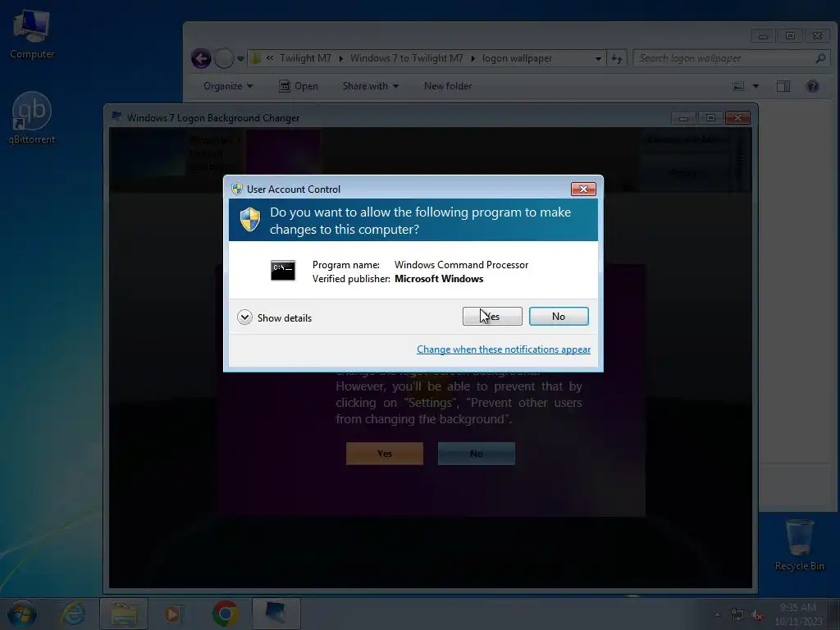Open Windows Media Player from taskbar
The height and width of the screenshot is (630, 840).
pos(172,614)
